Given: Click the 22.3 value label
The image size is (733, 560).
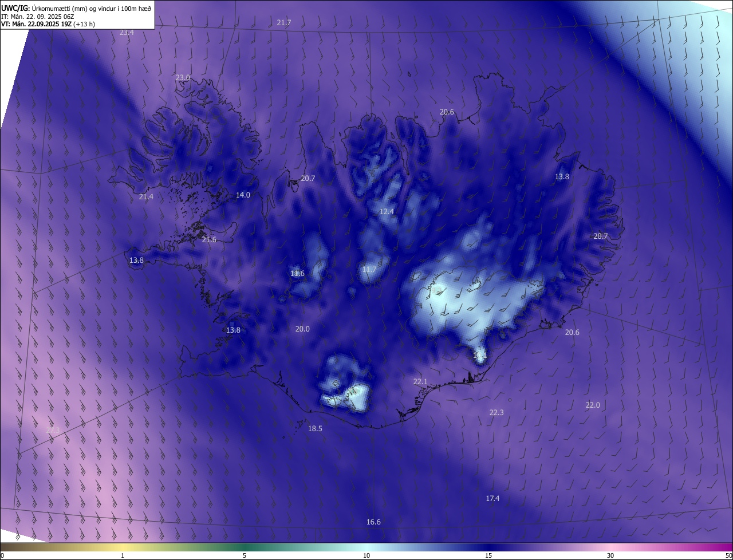Looking at the screenshot, I should [x=496, y=413].
